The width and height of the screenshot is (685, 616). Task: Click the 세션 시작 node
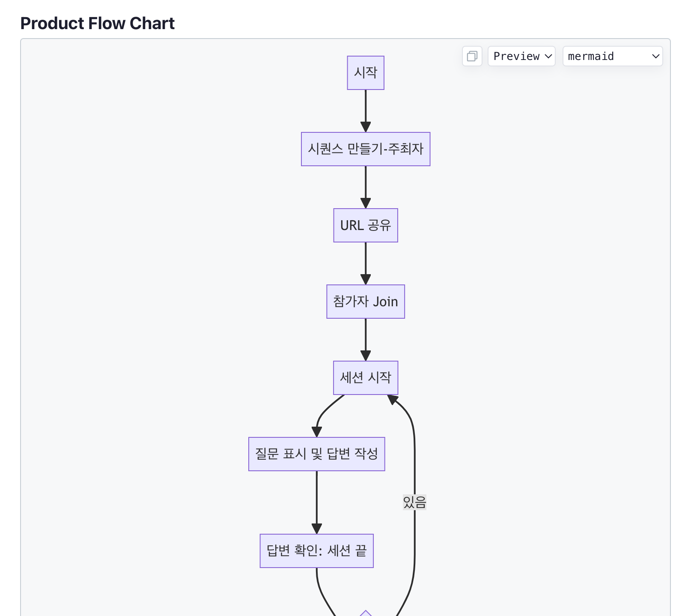[366, 378]
